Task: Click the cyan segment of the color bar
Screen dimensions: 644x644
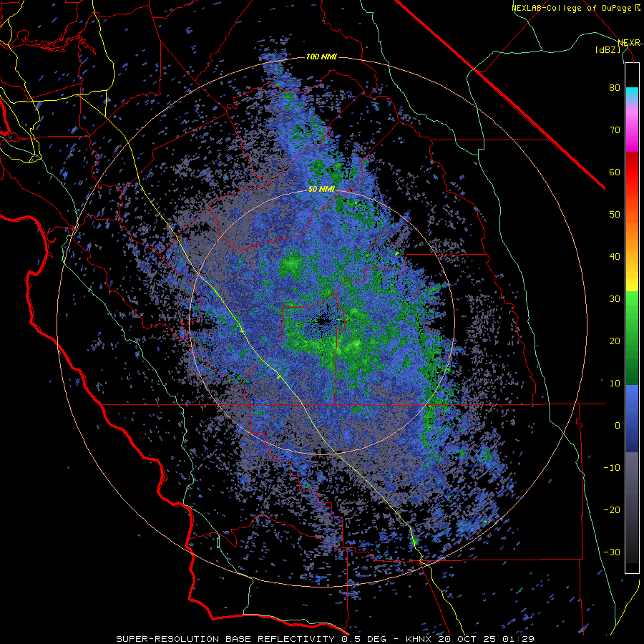Action: pyautogui.click(x=632, y=94)
